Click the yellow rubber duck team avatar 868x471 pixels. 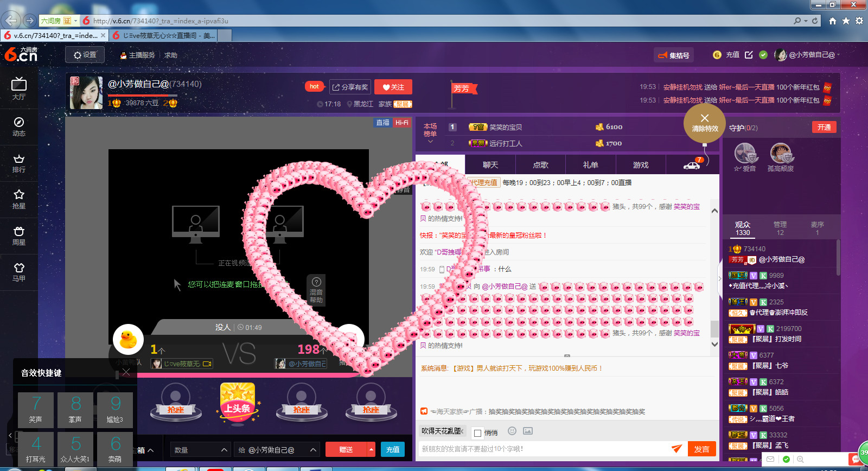(128, 339)
